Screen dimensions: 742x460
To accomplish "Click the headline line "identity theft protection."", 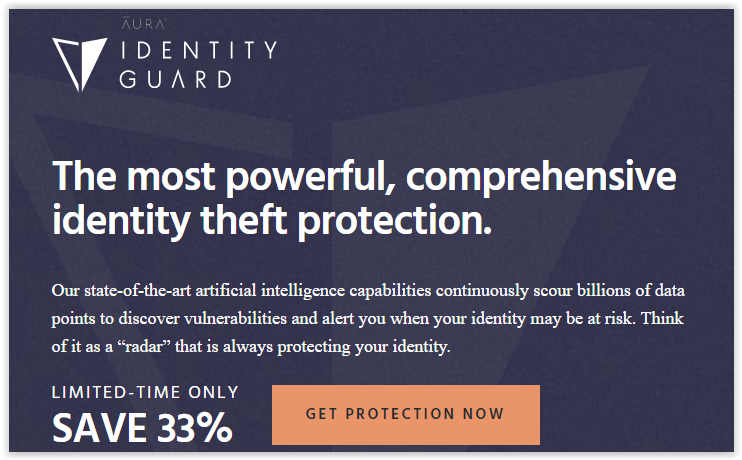I will [272, 221].
